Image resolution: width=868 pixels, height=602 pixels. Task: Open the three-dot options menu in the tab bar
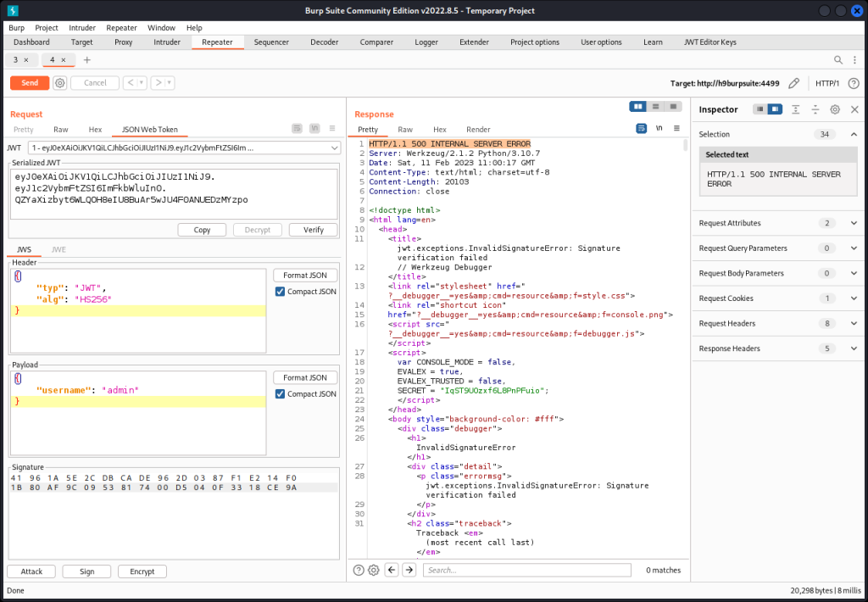pos(854,60)
